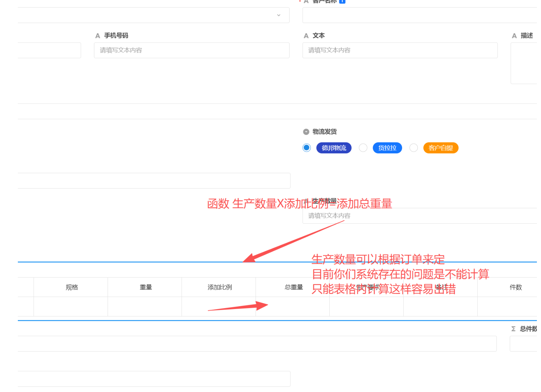Screen dimensions: 541x392
Task: Click the sigma icon beside 总件数
Action: (513, 329)
